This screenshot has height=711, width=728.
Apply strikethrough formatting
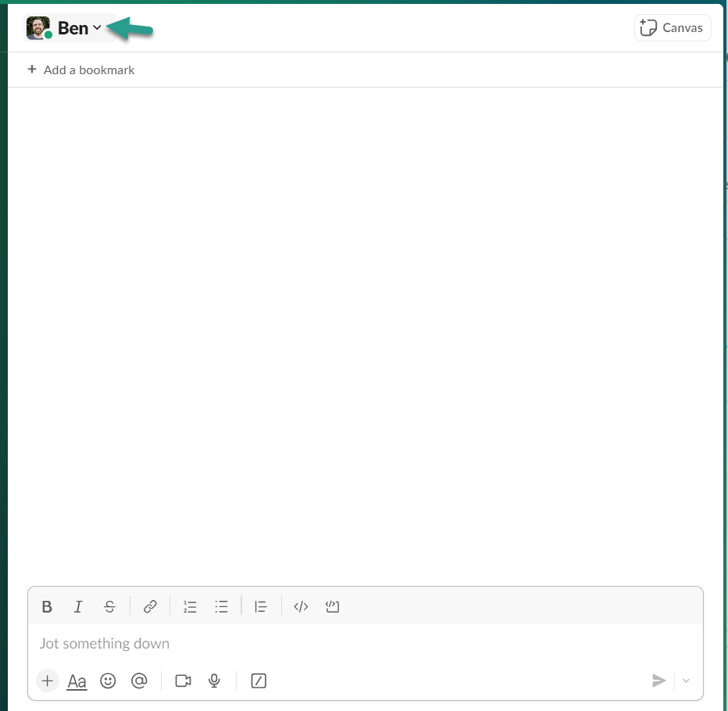tap(109, 606)
